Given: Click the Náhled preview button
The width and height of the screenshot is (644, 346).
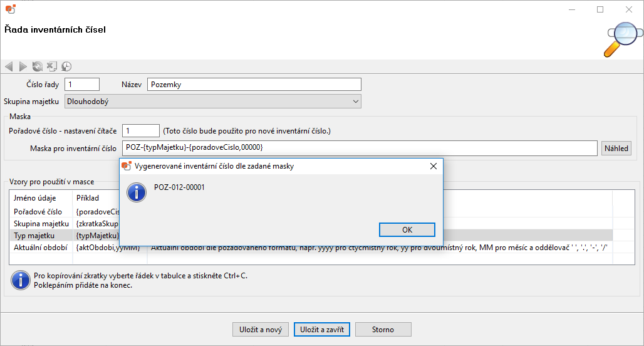Looking at the screenshot, I should (x=616, y=149).
